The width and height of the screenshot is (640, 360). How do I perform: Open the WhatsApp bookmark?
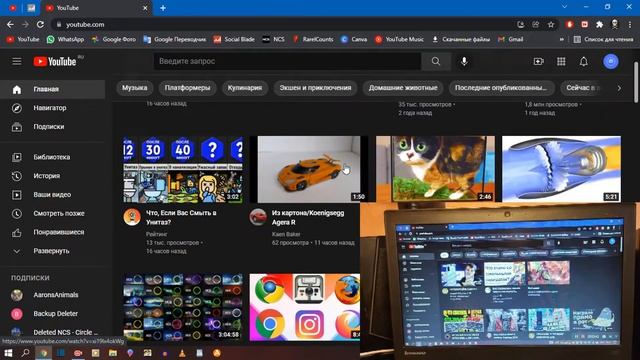coord(65,40)
